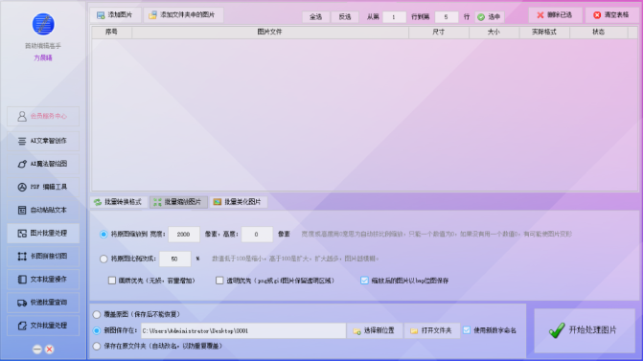Open the AI文章智创作 tool in sidebar
The image size is (644, 361).
coord(43,141)
